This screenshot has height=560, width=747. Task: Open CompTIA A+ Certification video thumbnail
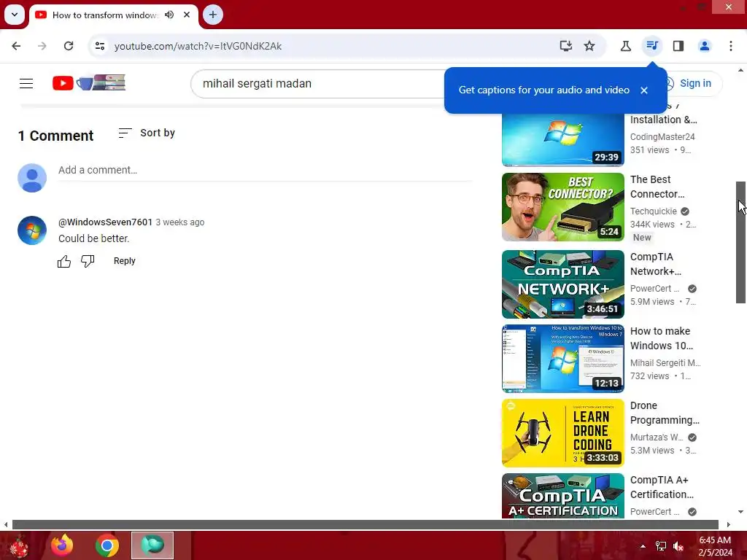coord(562,495)
